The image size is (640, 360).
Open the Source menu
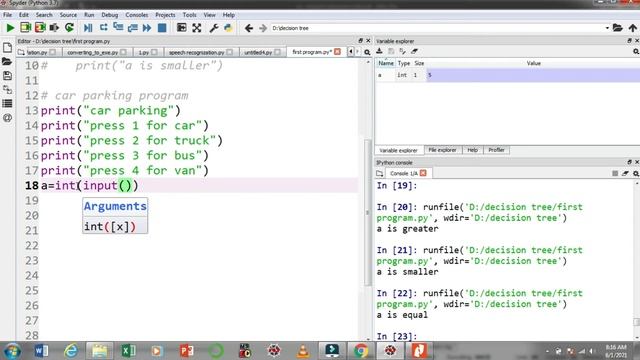point(68,15)
